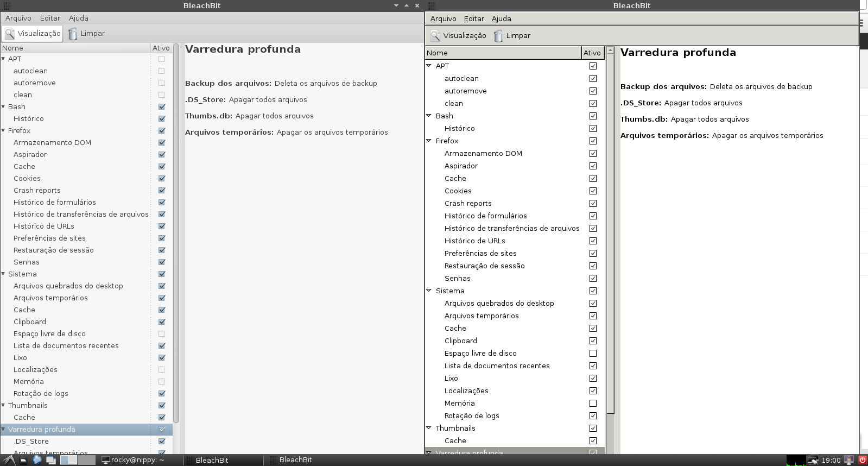Collapse Varredura profunda group in the left window
This screenshot has height=466, width=868.
[x=3, y=429]
